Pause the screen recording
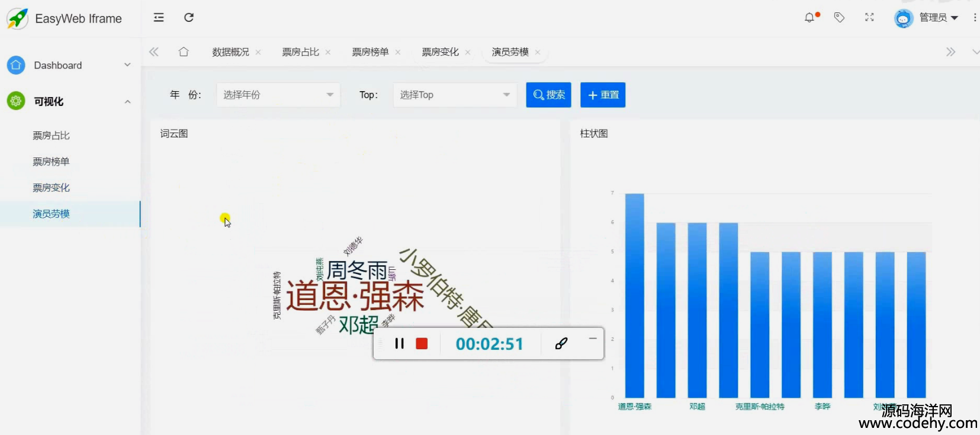This screenshot has height=435, width=980. (399, 344)
